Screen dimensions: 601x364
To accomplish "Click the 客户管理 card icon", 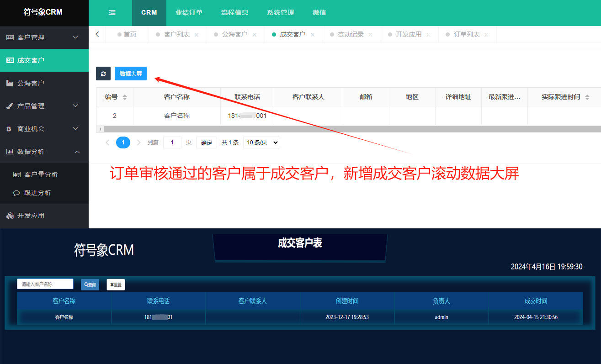I will 10,37.
